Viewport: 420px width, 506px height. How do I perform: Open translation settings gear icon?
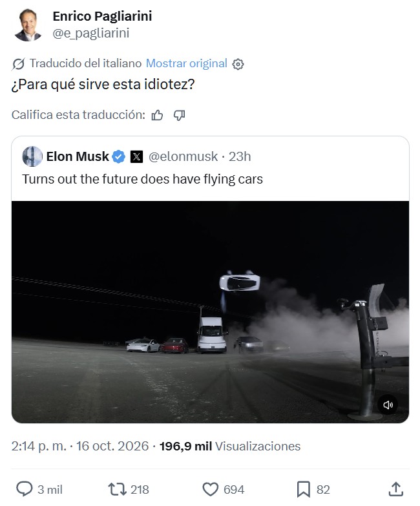tap(238, 64)
